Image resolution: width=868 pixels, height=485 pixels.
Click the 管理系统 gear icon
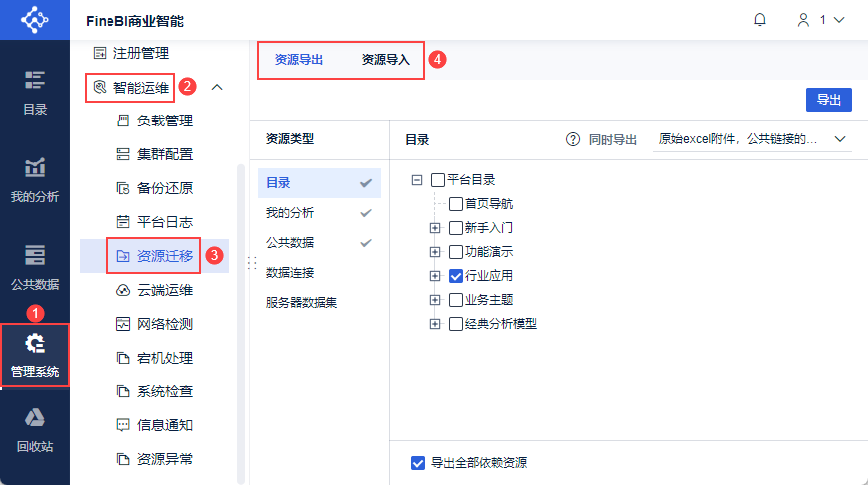(35, 345)
